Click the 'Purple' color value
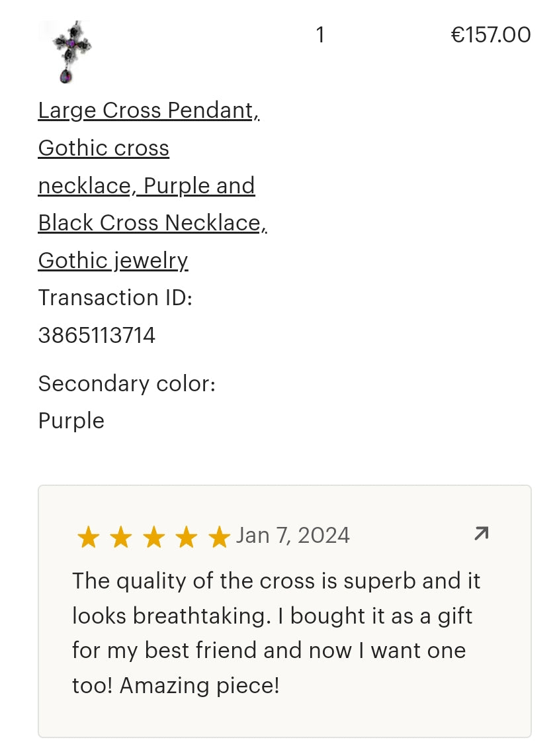Screen dimensions: 559x756 (71, 421)
